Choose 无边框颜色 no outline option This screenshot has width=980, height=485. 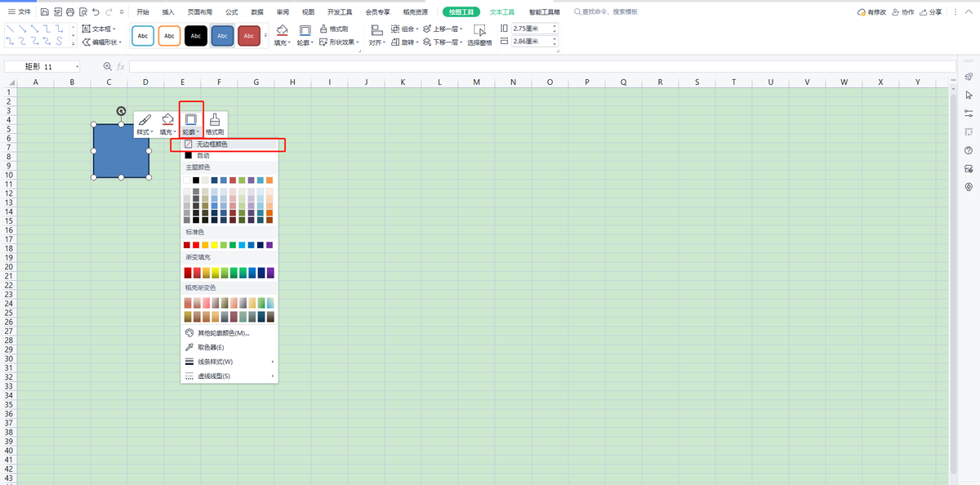212,145
